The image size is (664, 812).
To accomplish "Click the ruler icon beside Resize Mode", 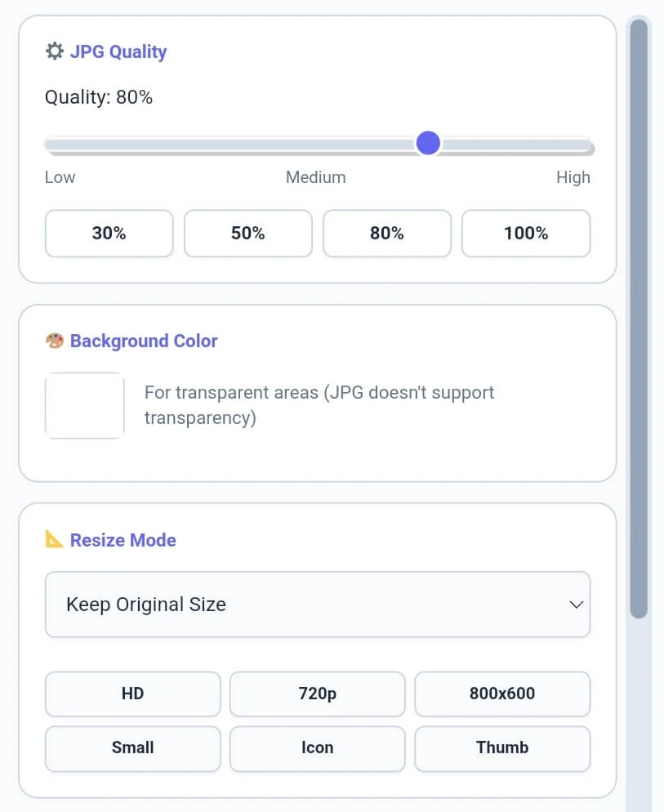I will coord(54,540).
